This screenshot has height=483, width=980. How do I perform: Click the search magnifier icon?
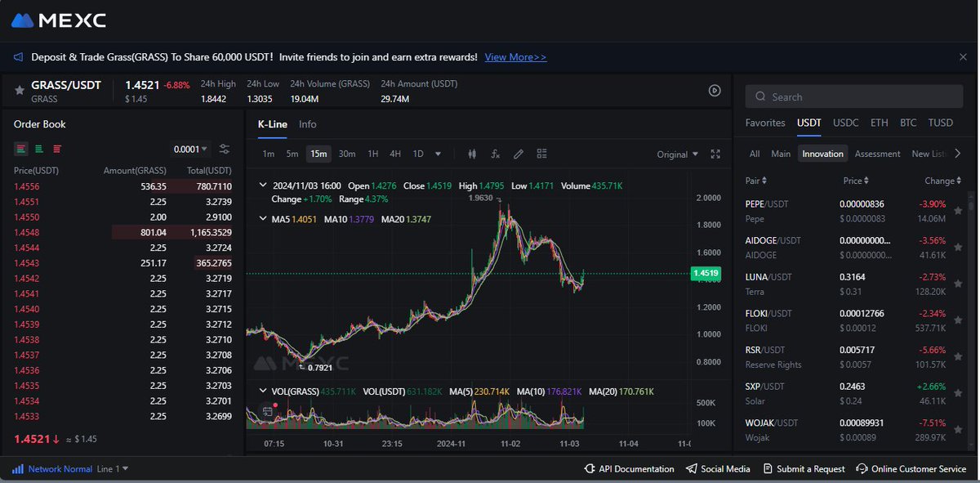[x=760, y=96]
